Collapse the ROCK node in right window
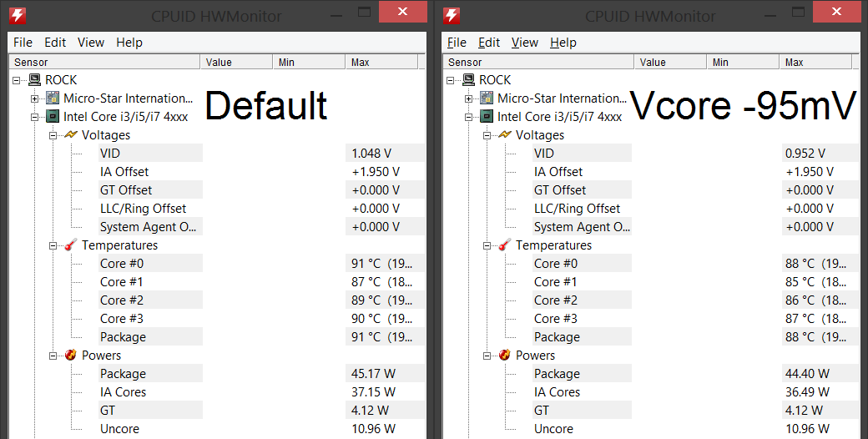Image resolution: width=868 pixels, height=439 pixels. 451,80
